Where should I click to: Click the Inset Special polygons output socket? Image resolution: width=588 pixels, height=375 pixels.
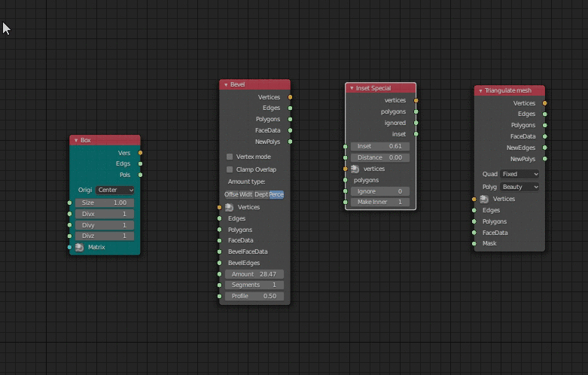pos(416,111)
